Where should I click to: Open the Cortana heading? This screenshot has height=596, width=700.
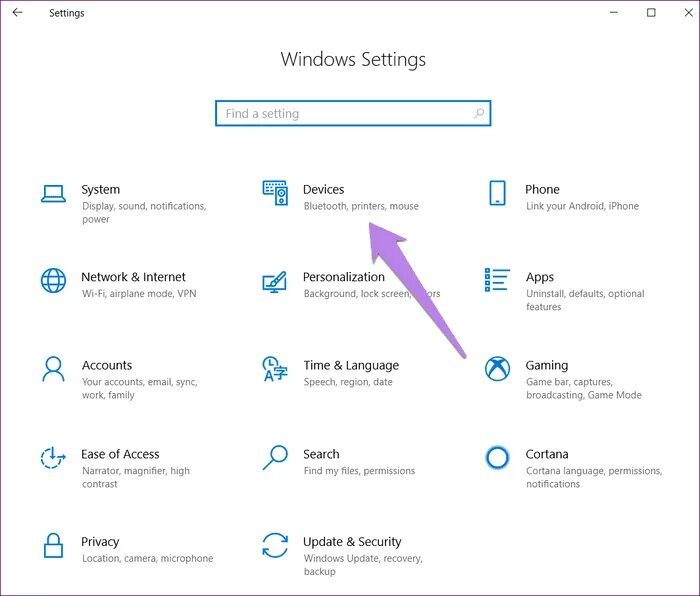coord(547,454)
